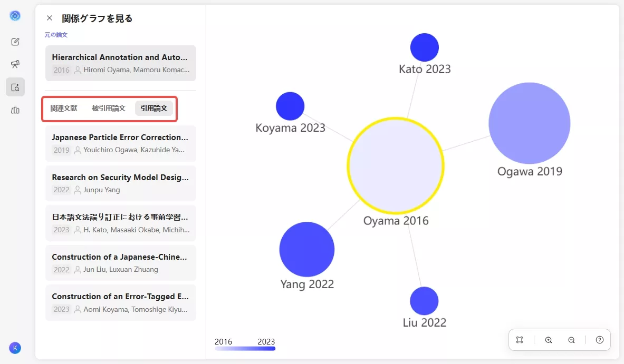Click the Ogawa 2019 node in the graph
The height and width of the screenshot is (364, 624).
529,122
